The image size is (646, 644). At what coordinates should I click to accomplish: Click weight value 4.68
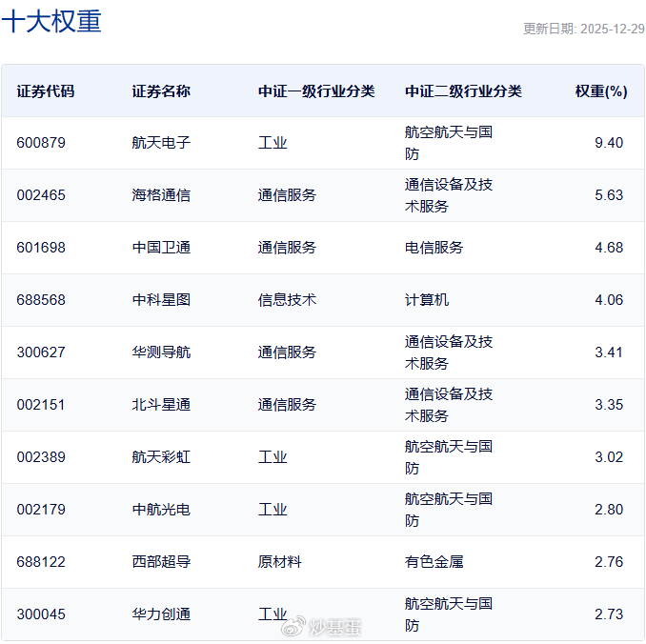pyautogui.click(x=609, y=248)
